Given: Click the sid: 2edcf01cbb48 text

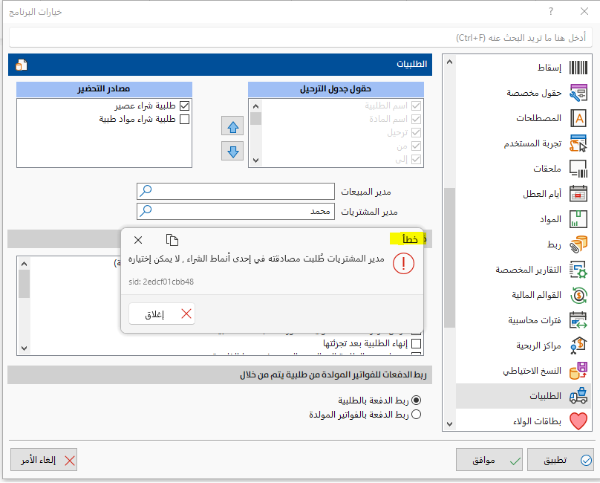Looking at the screenshot, I should pyautogui.click(x=161, y=282).
